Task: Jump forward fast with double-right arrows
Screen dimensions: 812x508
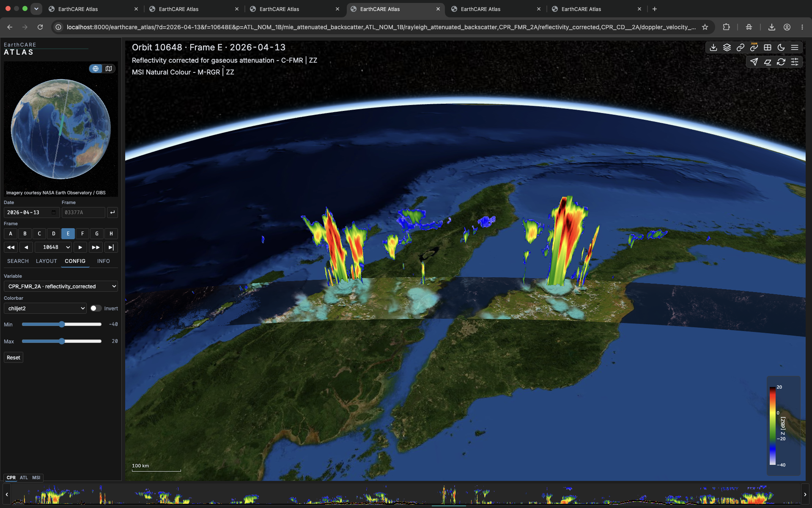Action: 96,247
